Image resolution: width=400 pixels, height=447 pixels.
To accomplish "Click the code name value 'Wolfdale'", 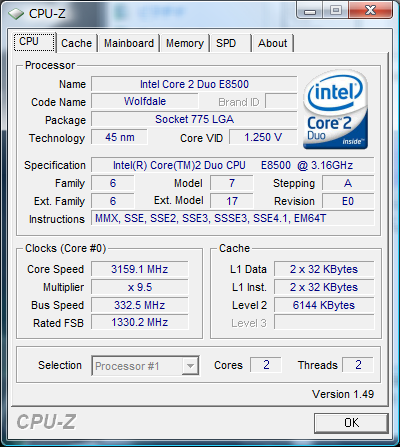I will click(145, 101).
